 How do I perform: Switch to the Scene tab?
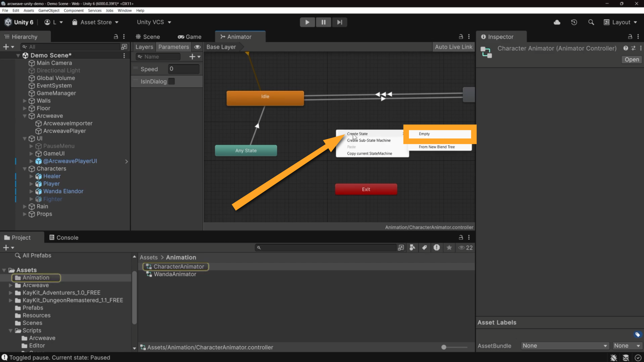pyautogui.click(x=148, y=37)
